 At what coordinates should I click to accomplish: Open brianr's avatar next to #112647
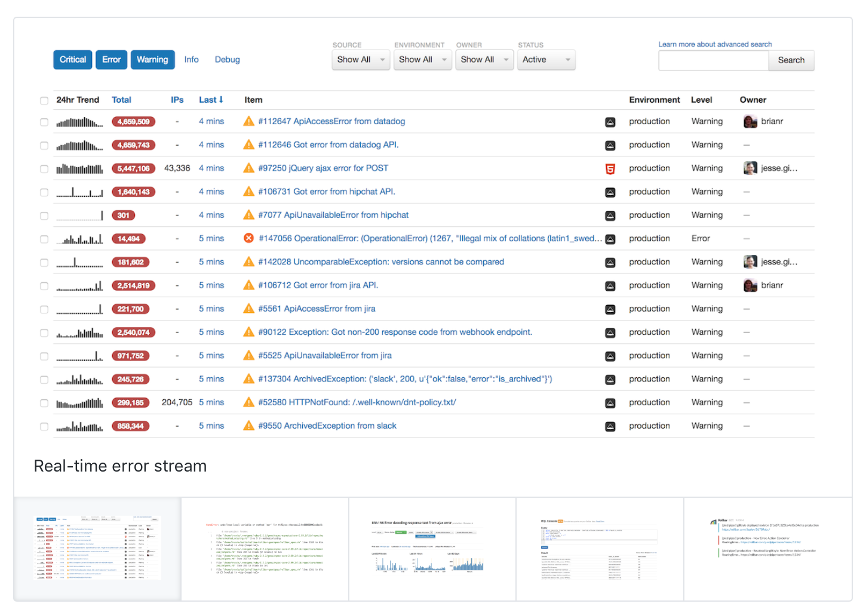(x=750, y=121)
